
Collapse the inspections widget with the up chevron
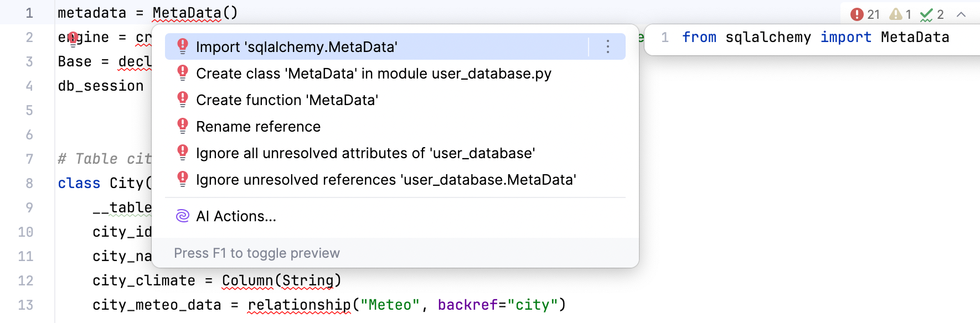click(x=962, y=14)
